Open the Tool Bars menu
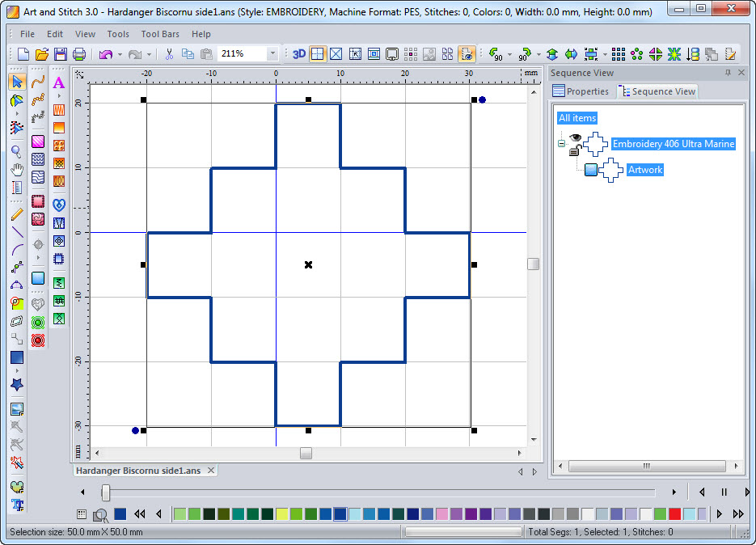 coord(160,34)
